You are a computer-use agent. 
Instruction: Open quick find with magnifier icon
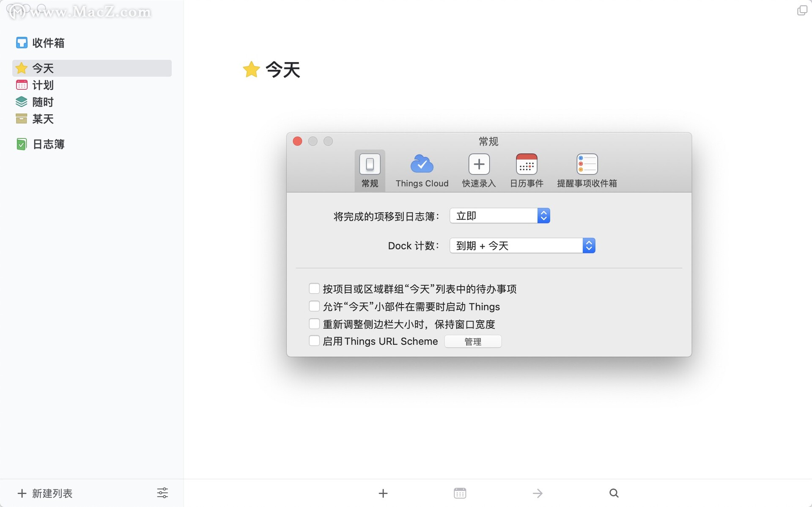[614, 493]
